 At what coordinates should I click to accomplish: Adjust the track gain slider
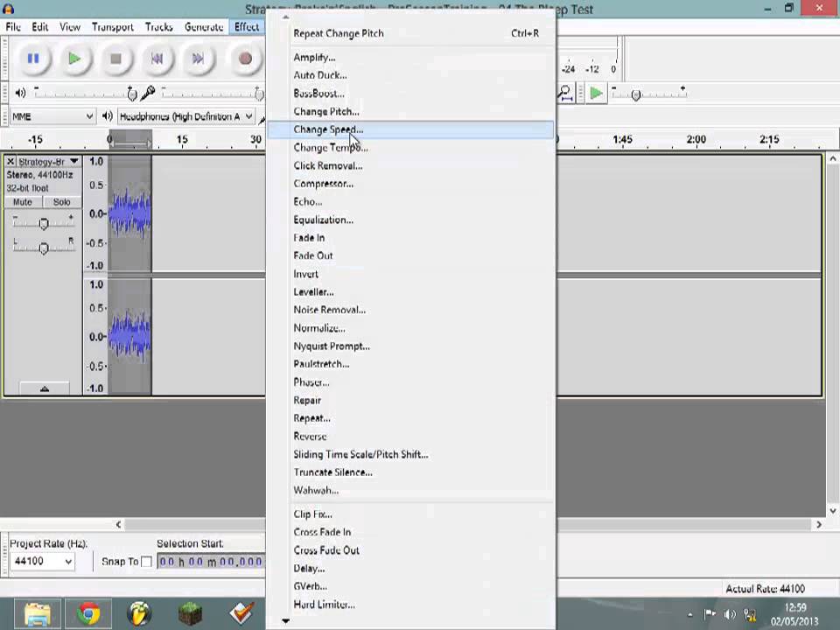(44, 222)
